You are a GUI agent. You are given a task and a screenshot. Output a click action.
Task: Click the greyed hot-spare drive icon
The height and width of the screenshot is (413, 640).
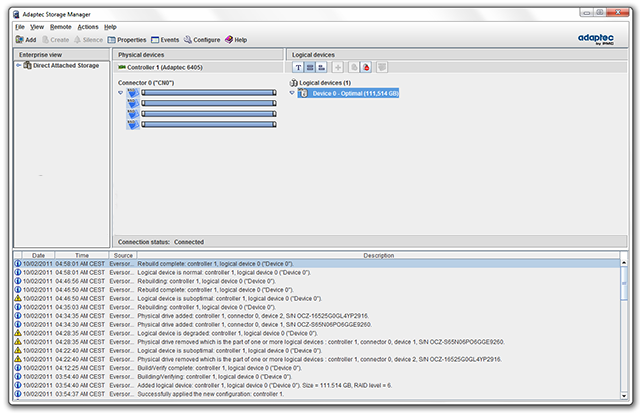pos(354,67)
